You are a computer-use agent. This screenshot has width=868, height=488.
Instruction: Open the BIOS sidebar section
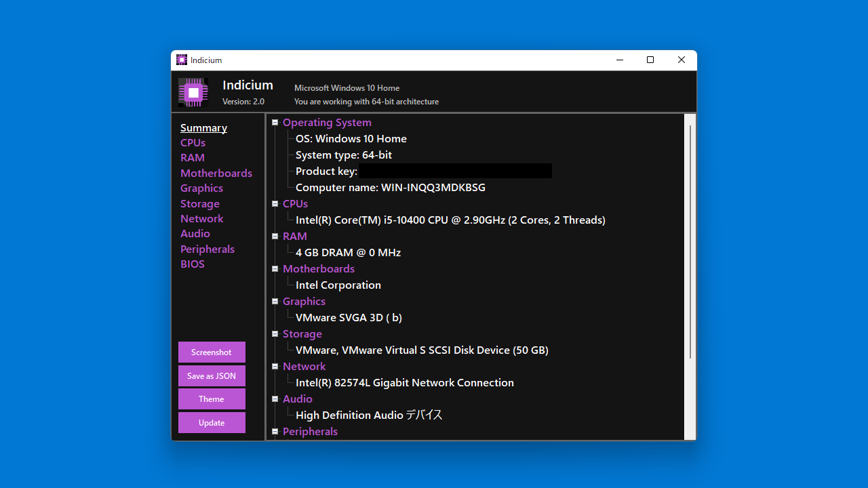pos(193,264)
